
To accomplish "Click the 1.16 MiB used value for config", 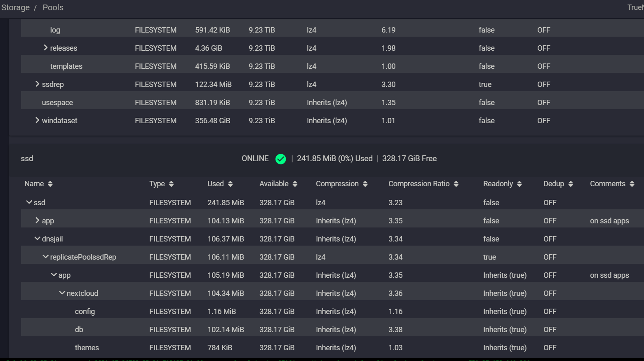I will [x=222, y=312].
